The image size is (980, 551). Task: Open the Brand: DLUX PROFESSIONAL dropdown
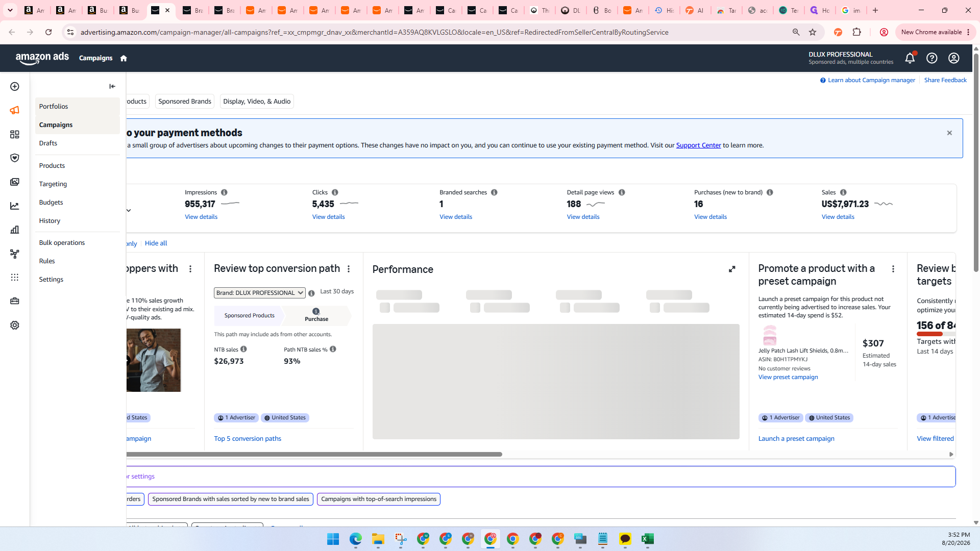click(x=259, y=293)
